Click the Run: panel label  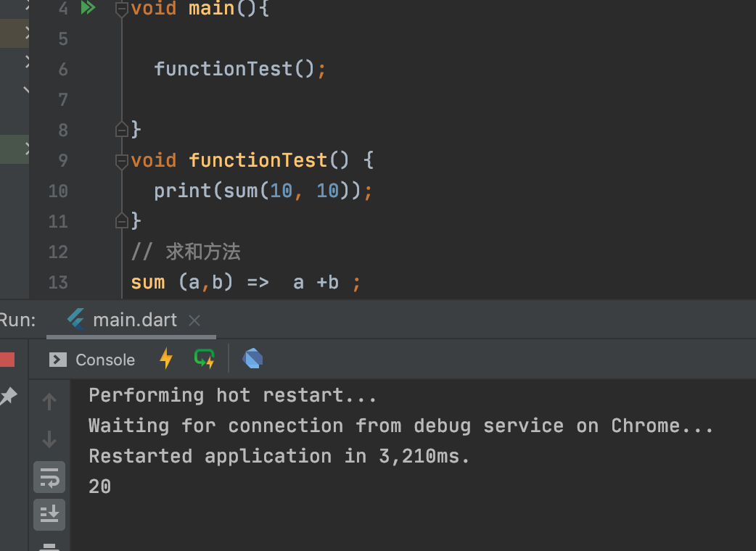18,320
